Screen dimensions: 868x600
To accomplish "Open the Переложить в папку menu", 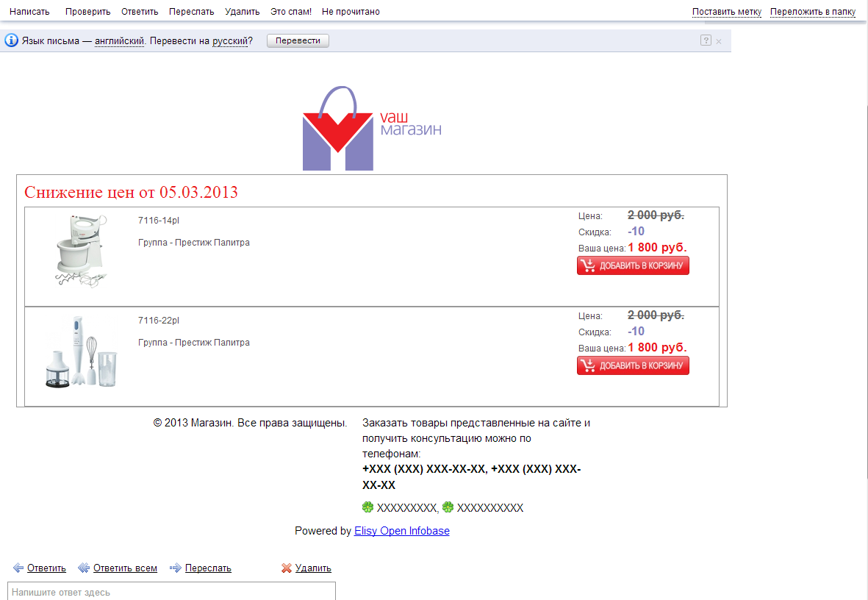I will 812,12.
